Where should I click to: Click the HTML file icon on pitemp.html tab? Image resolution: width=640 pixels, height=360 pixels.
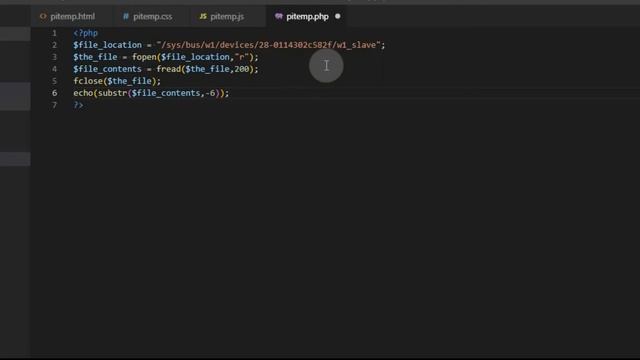[x=43, y=17]
